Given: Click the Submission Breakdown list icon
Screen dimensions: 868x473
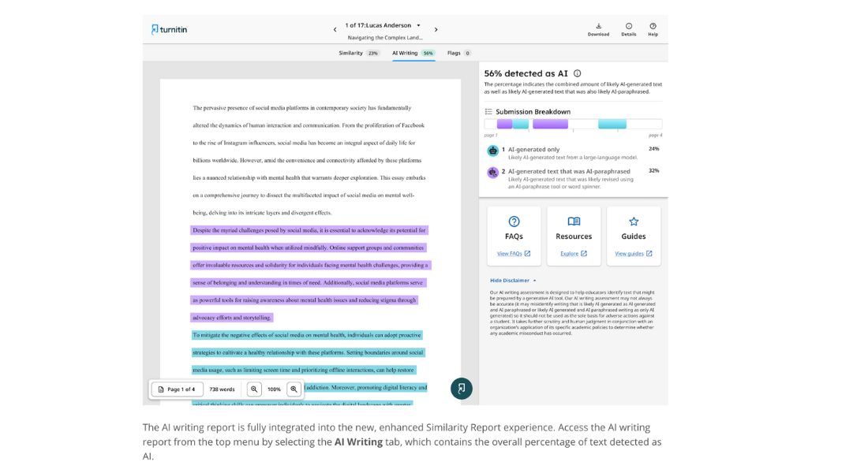Looking at the screenshot, I should [x=488, y=110].
